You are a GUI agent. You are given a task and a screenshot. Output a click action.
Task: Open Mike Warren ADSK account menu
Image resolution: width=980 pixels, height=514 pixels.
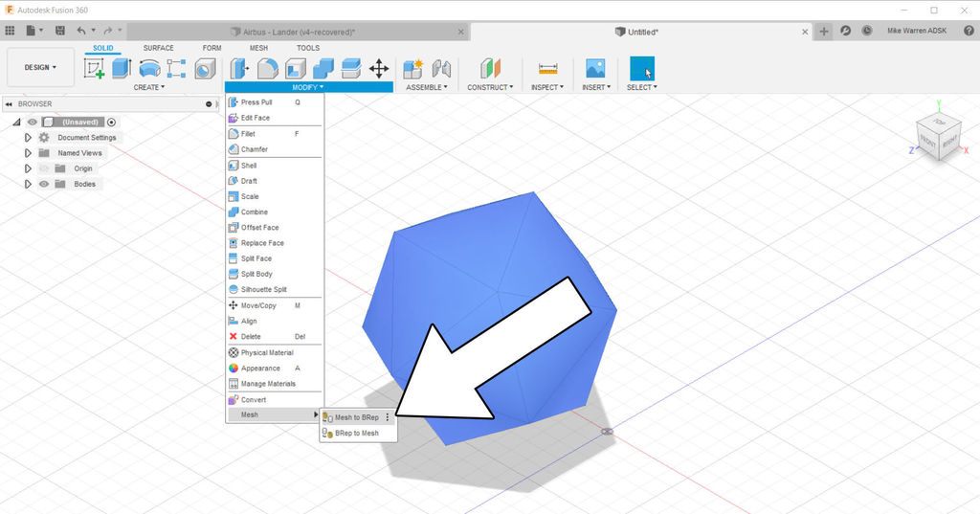(x=916, y=31)
